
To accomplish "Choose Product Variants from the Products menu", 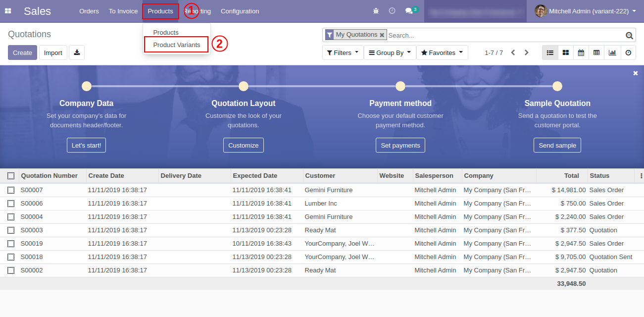I will (x=177, y=45).
